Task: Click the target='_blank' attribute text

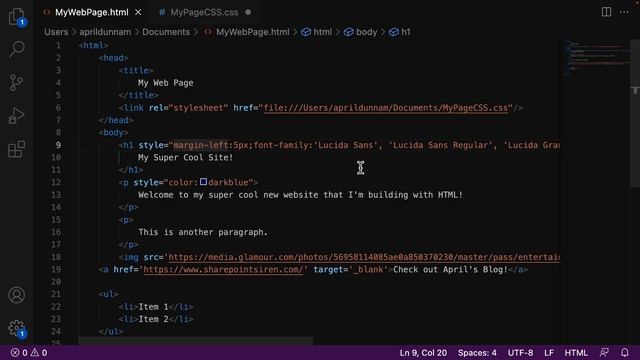Action: click(351, 269)
